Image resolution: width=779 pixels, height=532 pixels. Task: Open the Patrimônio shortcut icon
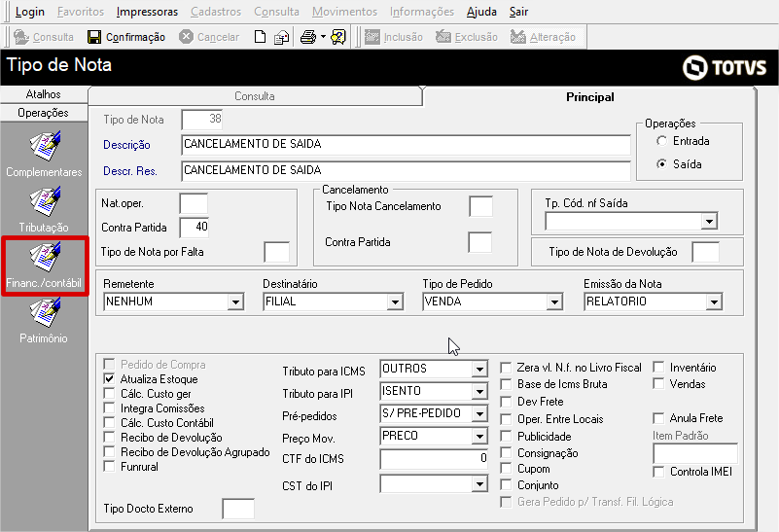(44, 313)
